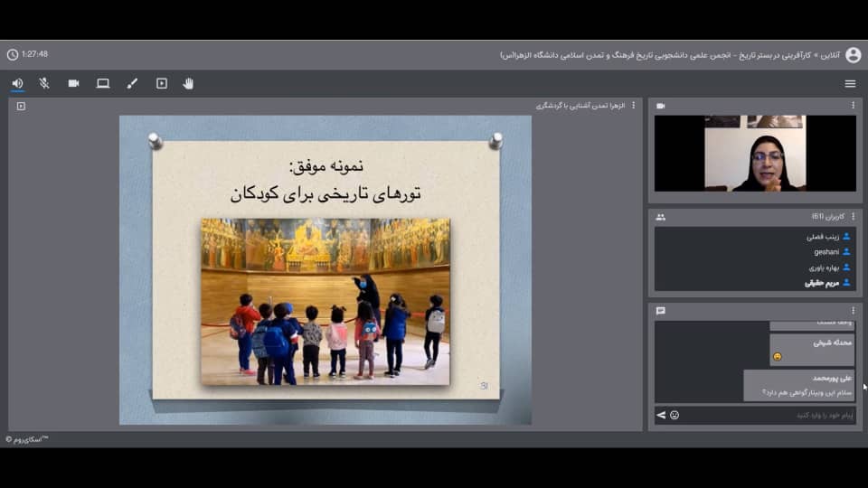The image size is (868, 488).
Task: Open the emoji picker in chat
Action: coord(675,415)
